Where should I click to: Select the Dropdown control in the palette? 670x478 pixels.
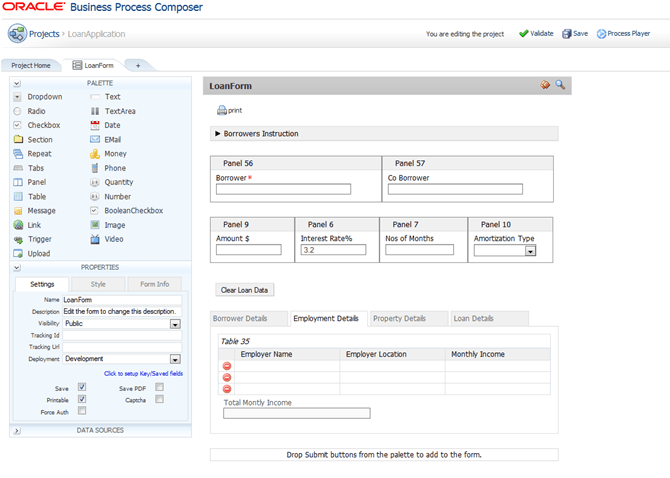(x=44, y=97)
